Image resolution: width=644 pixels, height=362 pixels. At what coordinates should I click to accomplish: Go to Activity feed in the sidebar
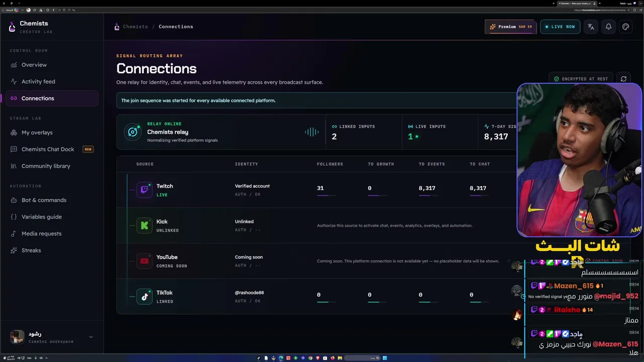(x=52, y=81)
